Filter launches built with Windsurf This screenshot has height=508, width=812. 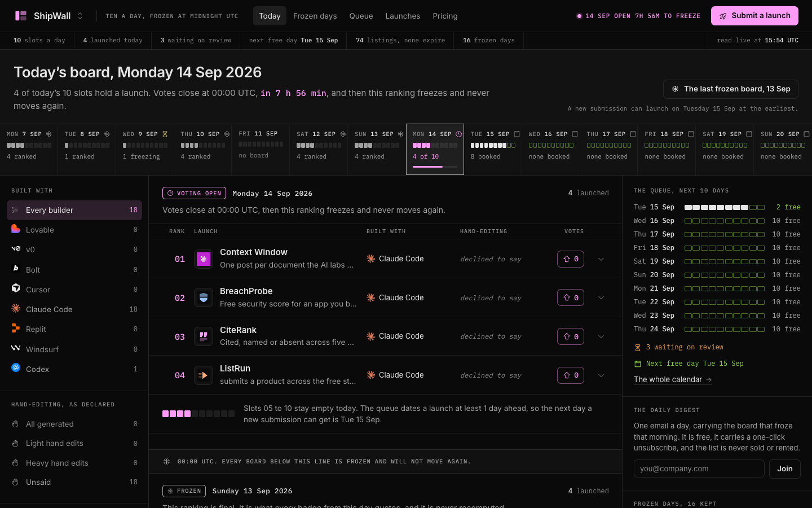click(74, 349)
